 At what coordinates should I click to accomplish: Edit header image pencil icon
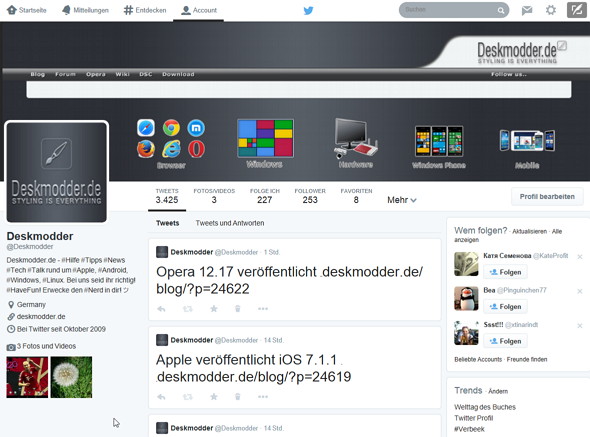click(x=562, y=46)
